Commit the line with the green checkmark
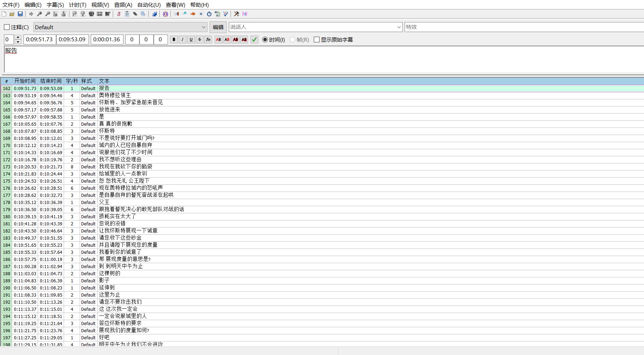Screen dimensions: 644x355 click(x=254, y=40)
